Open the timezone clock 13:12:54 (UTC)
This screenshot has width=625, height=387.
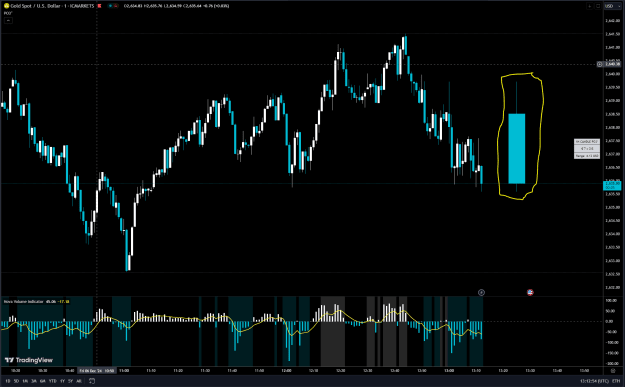594,381
